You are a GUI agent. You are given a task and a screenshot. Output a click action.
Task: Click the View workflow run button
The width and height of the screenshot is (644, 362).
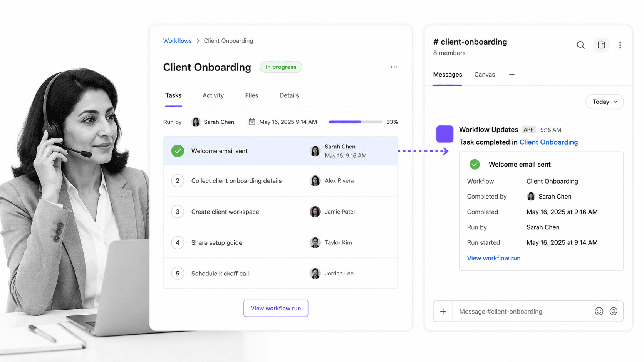(x=276, y=308)
